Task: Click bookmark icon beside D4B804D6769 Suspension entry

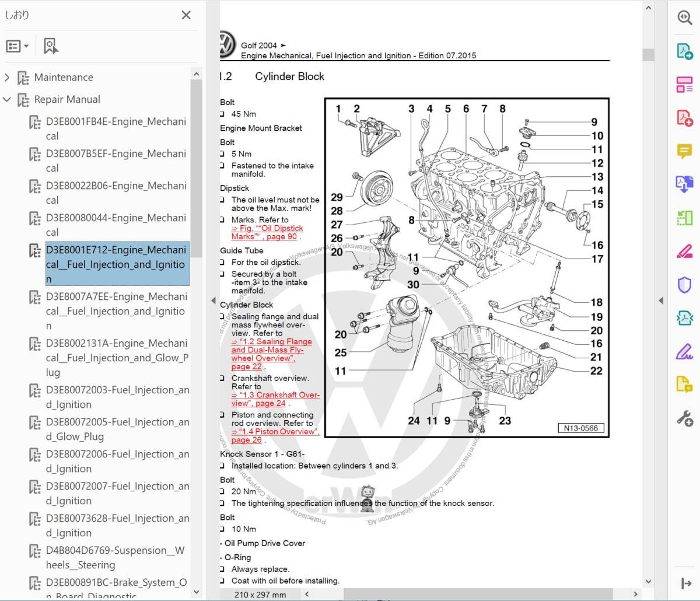Action: click(x=35, y=551)
